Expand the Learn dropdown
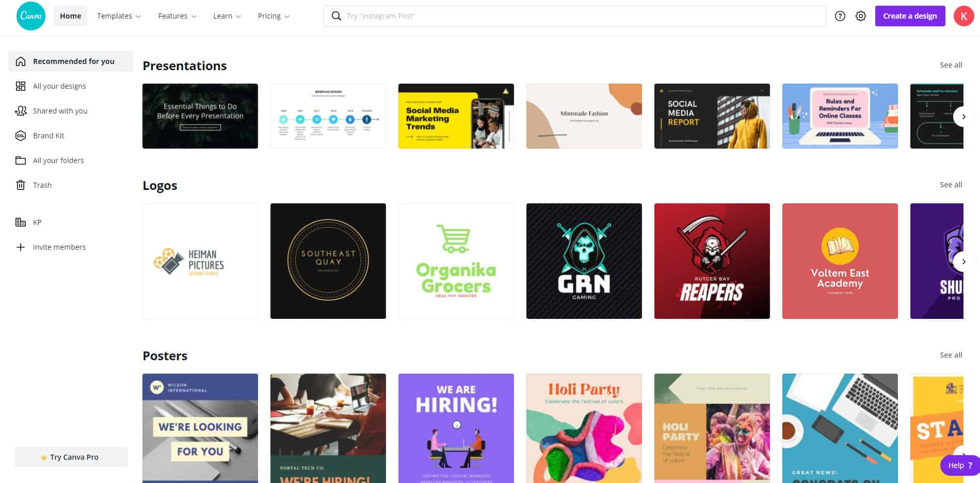The width and height of the screenshot is (980, 483). pos(227,16)
